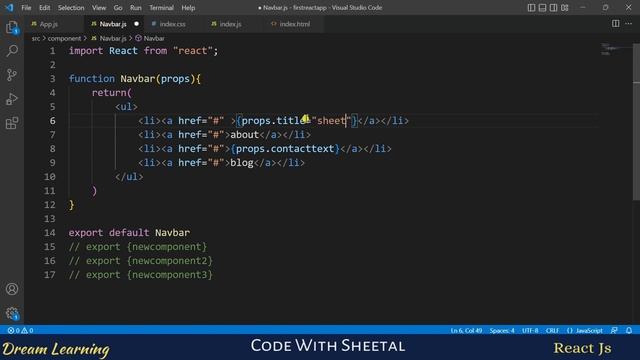The width and height of the screenshot is (640, 360).
Task: Click the VS Code logo icon
Action: click(9, 7)
